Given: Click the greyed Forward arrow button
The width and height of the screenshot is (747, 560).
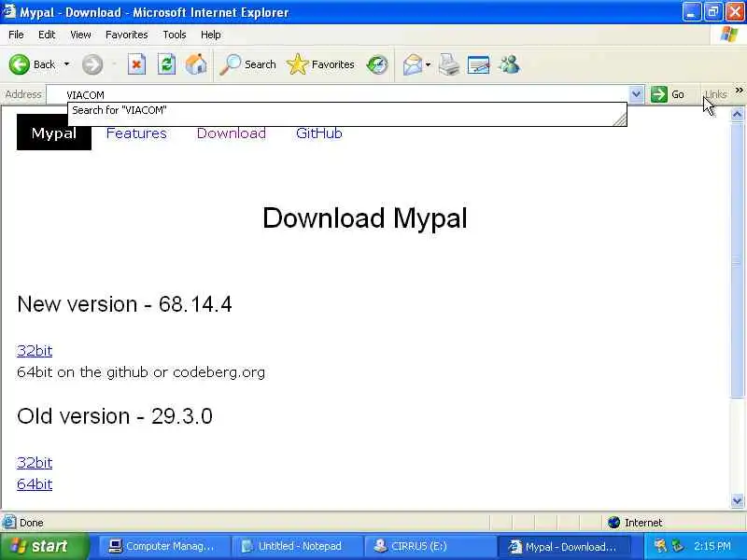Looking at the screenshot, I should [x=92, y=64].
